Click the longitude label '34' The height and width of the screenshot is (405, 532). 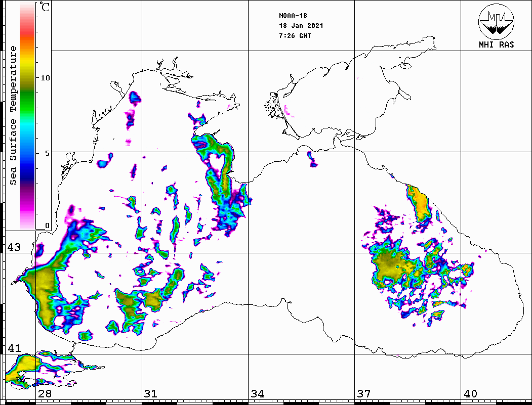257,393
